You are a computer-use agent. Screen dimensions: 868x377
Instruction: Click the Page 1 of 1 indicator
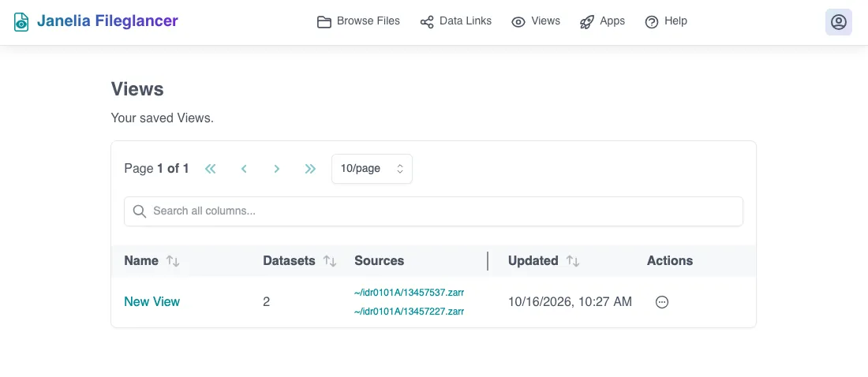pyautogui.click(x=157, y=169)
